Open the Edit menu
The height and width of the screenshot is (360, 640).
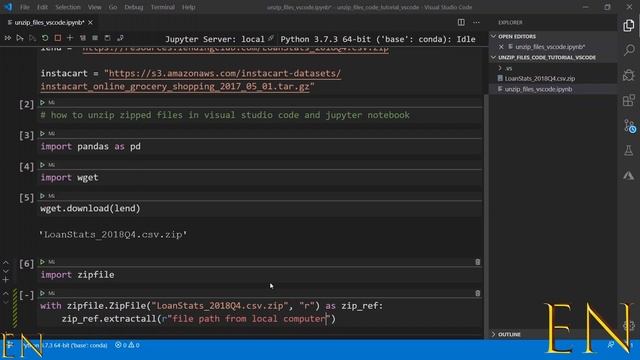[x=42, y=7]
